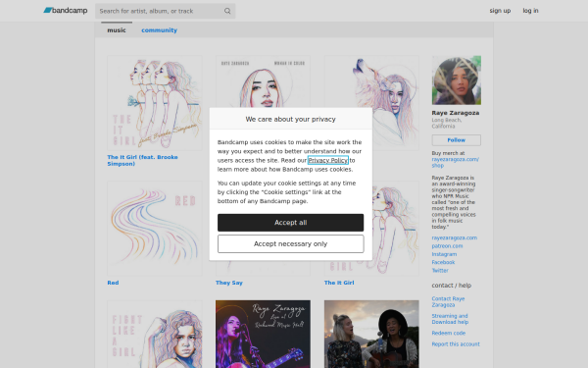Open the log in link
This screenshot has height=368, width=588.
530,11
